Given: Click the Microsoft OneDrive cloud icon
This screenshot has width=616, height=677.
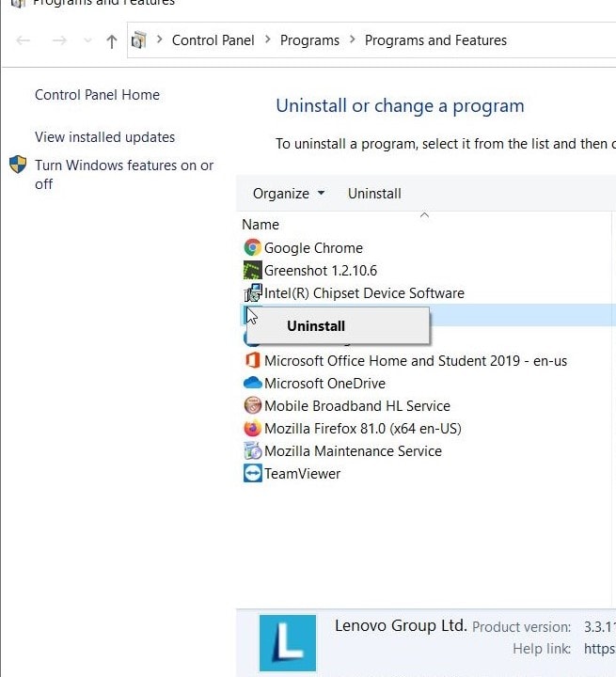Looking at the screenshot, I should [252, 383].
